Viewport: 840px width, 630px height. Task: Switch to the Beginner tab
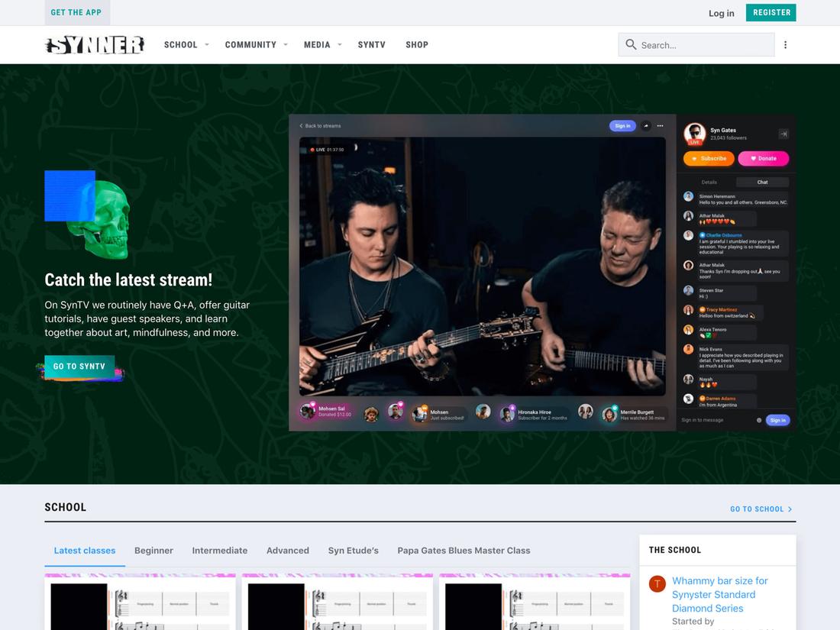click(153, 551)
